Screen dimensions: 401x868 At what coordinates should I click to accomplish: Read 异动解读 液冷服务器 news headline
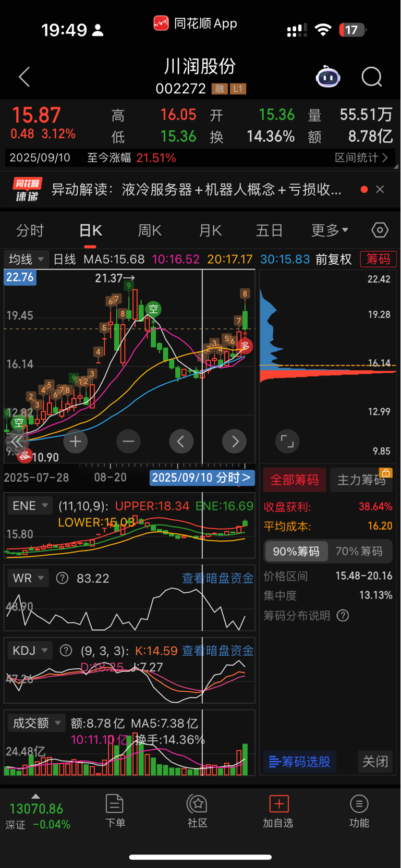pos(197,189)
